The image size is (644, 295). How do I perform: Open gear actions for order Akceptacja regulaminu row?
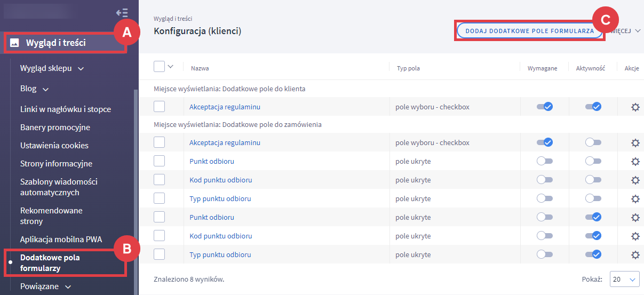point(635,143)
